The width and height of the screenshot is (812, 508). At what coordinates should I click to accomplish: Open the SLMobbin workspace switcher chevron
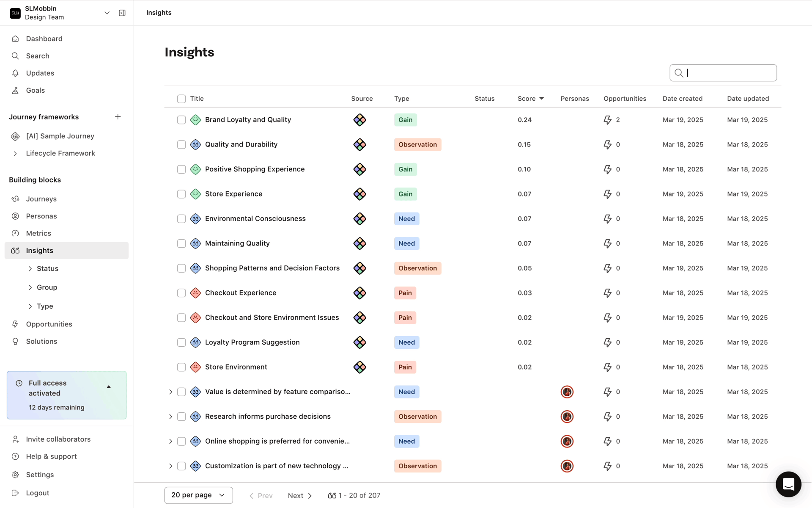point(107,13)
